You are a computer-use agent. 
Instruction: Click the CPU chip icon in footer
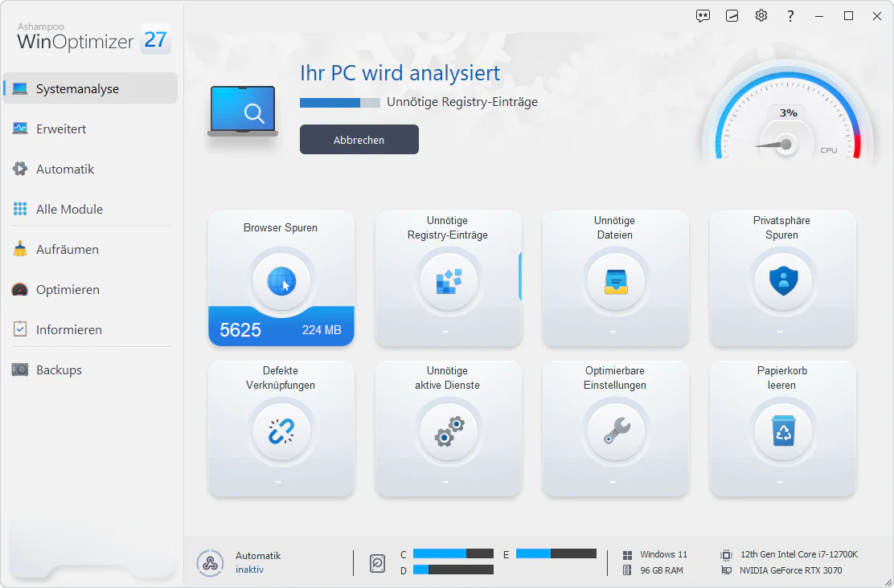click(x=727, y=555)
